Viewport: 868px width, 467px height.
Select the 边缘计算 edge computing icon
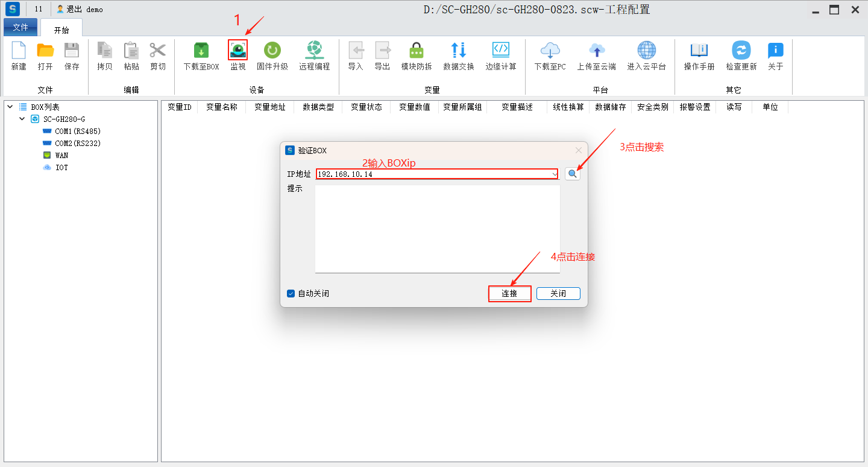500,51
